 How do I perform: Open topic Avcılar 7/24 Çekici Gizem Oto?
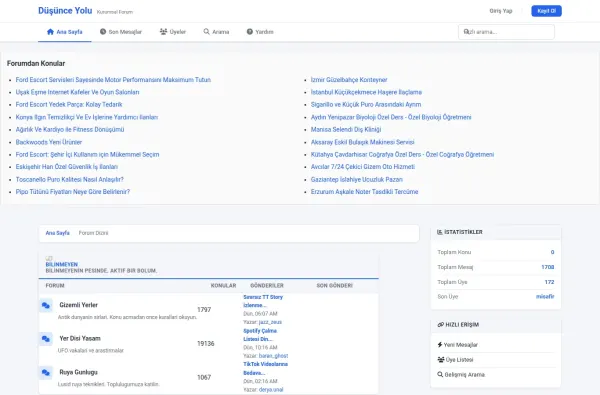click(363, 166)
